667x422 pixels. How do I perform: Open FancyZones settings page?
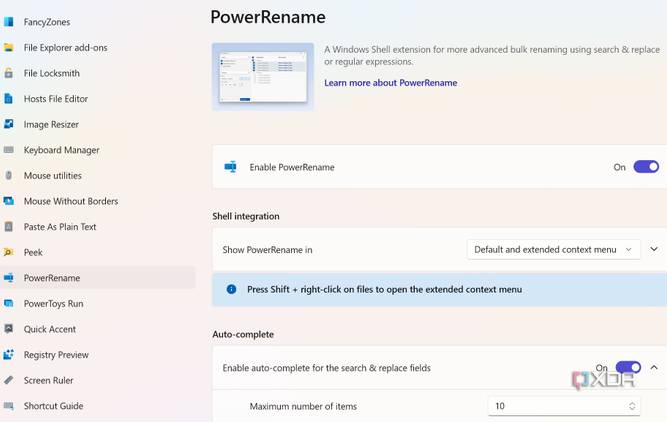coord(47,22)
